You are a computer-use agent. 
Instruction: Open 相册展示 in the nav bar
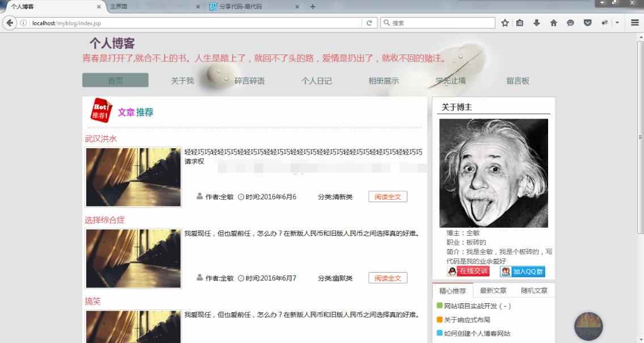coord(384,81)
